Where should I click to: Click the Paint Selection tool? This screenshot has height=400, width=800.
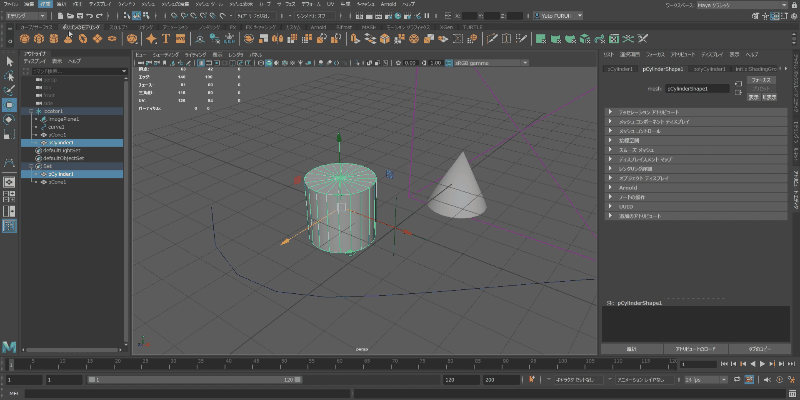point(9,90)
